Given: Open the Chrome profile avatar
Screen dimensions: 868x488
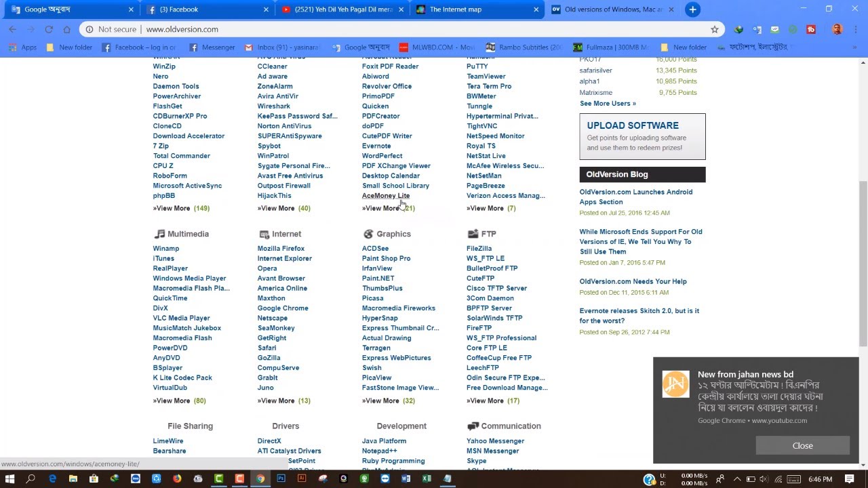Looking at the screenshot, I should point(837,29).
